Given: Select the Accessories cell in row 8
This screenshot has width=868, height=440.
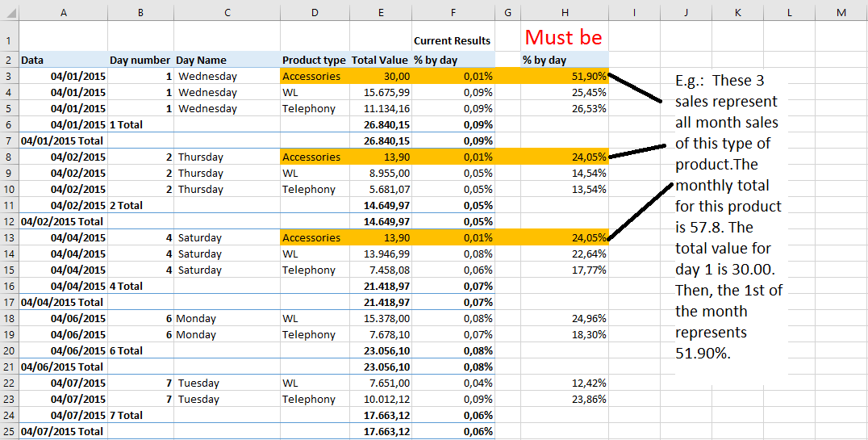Looking at the screenshot, I should (x=315, y=157).
